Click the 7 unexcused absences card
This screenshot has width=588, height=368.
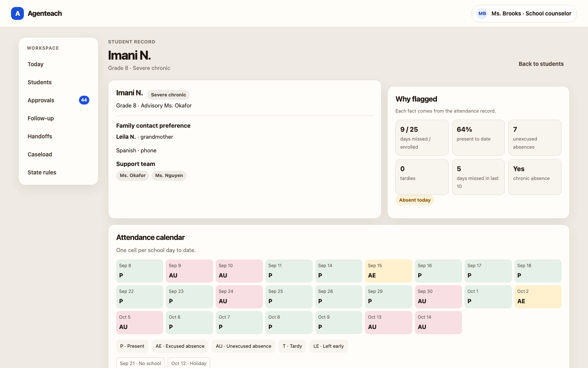[x=535, y=138]
